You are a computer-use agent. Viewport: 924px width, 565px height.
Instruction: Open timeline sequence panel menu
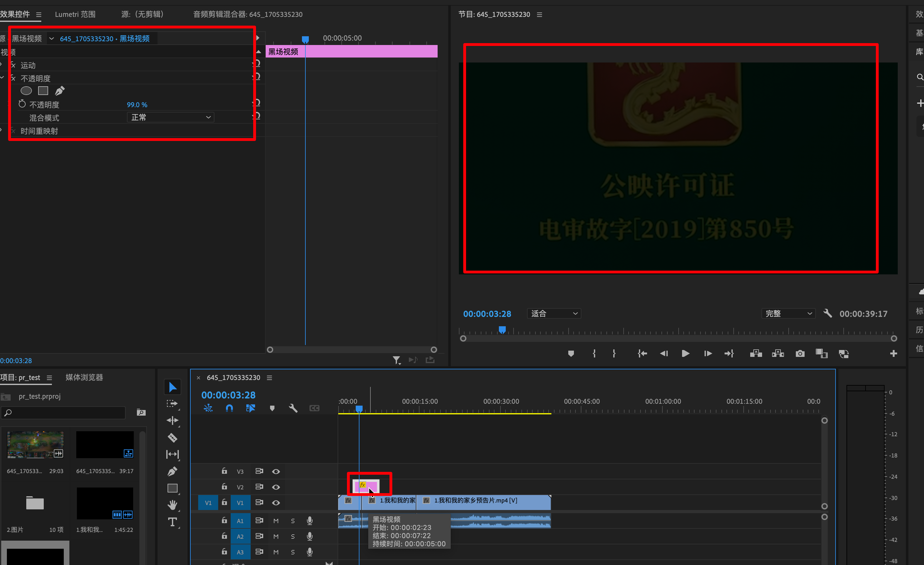click(269, 377)
